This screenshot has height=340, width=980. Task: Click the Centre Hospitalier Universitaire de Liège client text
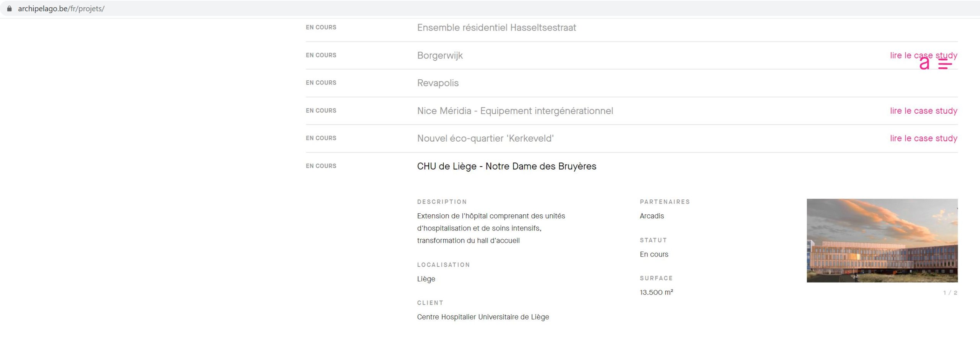[x=483, y=317]
